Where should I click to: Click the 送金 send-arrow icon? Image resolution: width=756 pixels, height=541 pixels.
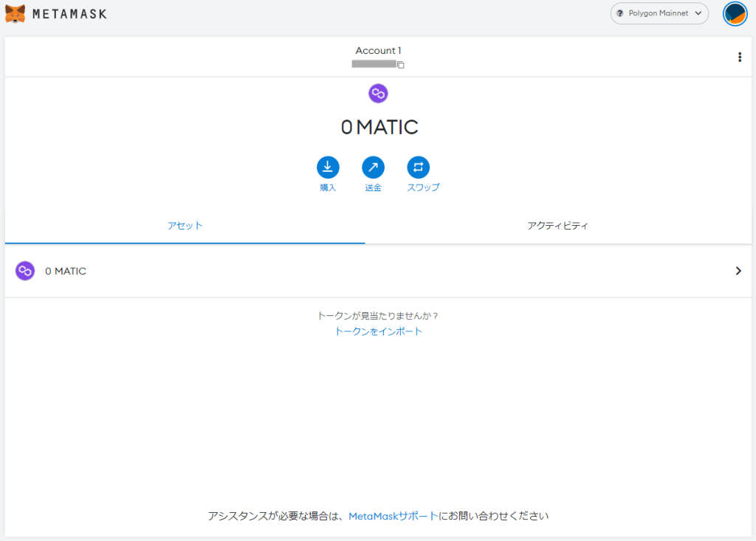[373, 168]
